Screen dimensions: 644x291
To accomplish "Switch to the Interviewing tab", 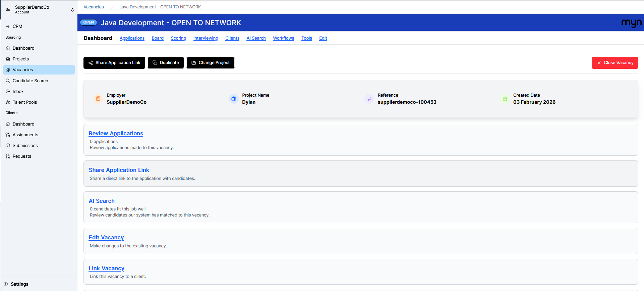I will pyautogui.click(x=206, y=38).
